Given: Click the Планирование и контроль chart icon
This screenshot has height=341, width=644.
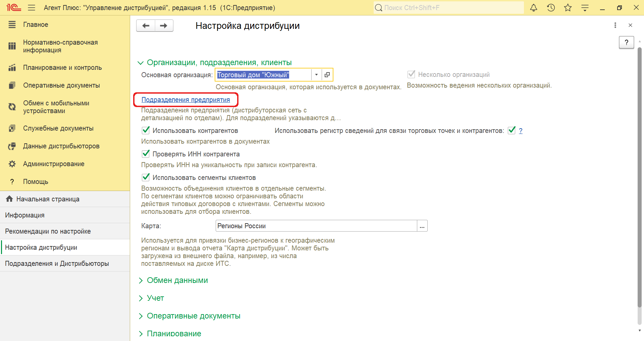Looking at the screenshot, I should pyautogui.click(x=12, y=67).
